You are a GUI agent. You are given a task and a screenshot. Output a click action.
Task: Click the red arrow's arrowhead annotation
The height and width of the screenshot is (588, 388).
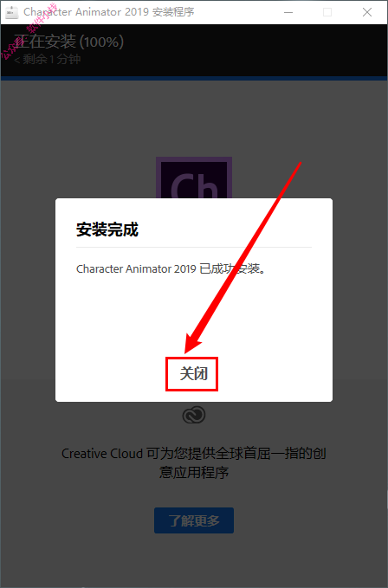[x=192, y=341]
